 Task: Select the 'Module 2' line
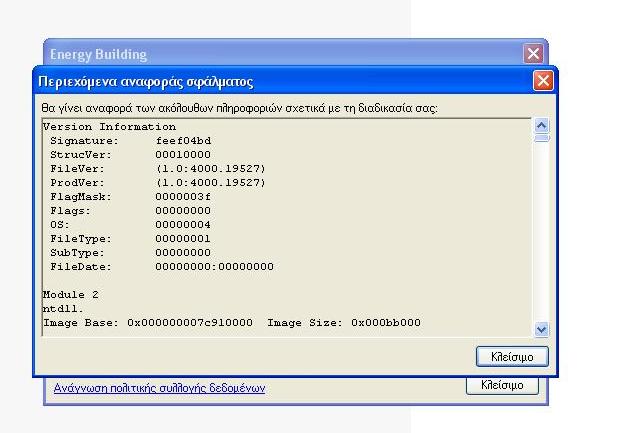[x=71, y=294]
